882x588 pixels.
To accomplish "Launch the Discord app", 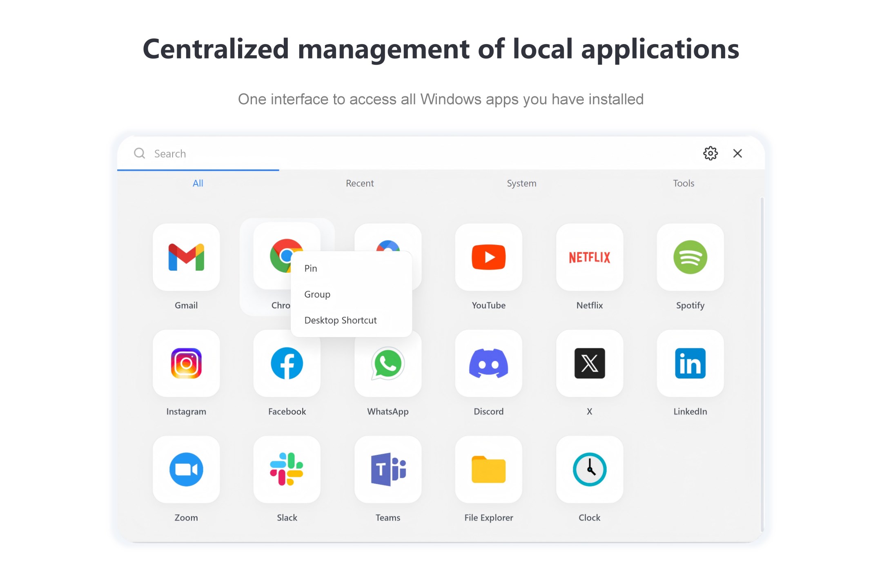I will coord(488,363).
